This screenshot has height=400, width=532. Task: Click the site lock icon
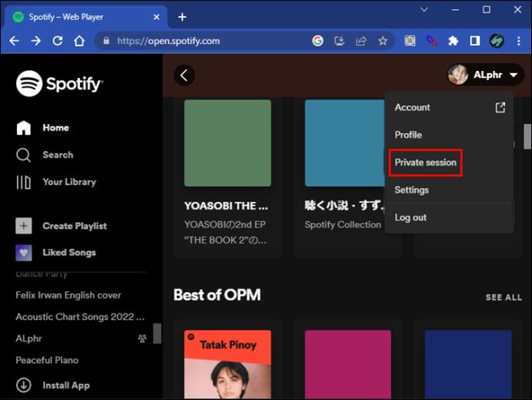point(106,41)
